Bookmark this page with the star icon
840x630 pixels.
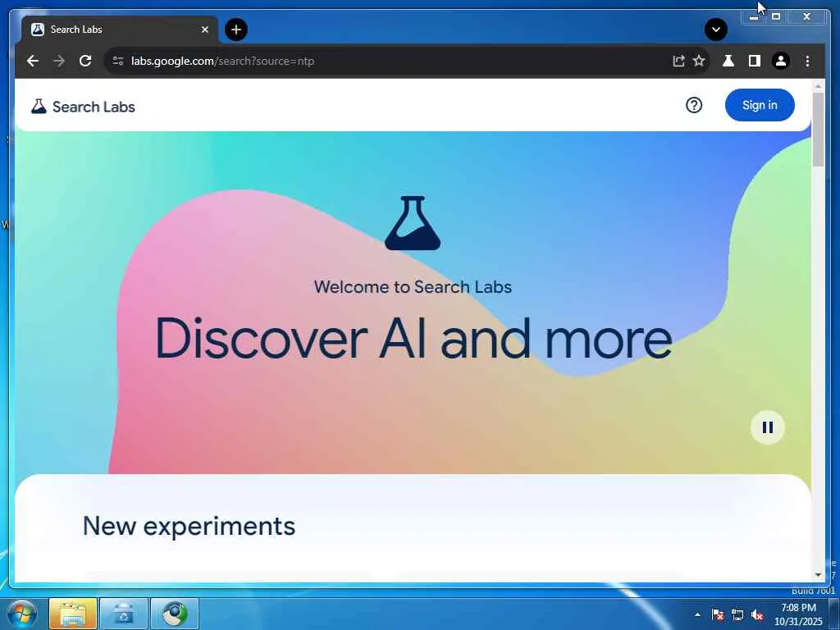(x=699, y=61)
